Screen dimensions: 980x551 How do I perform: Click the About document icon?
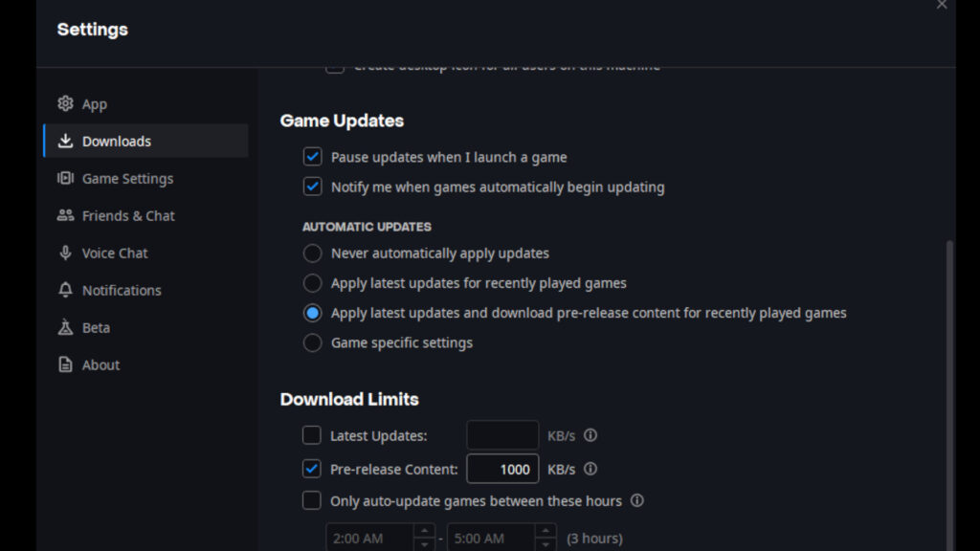point(65,364)
